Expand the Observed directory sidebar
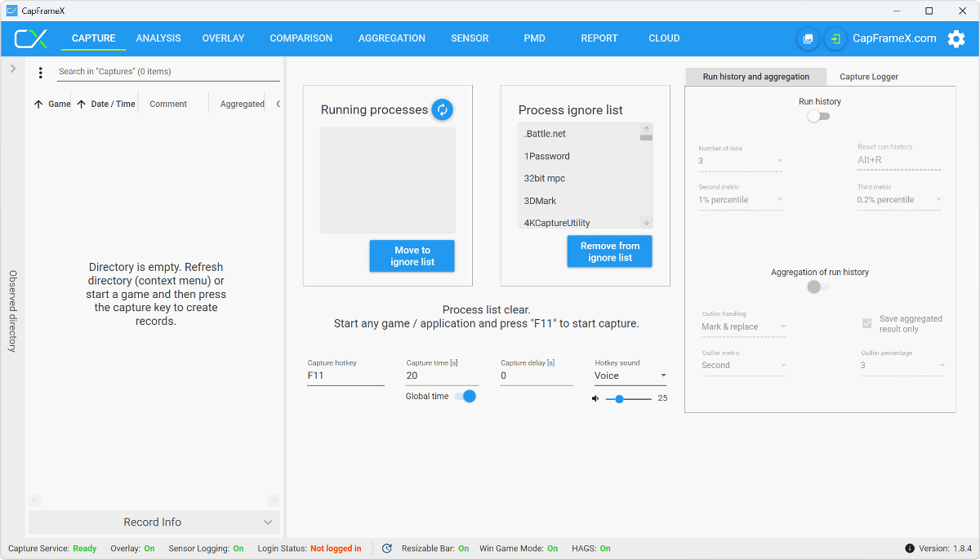 tap(13, 69)
